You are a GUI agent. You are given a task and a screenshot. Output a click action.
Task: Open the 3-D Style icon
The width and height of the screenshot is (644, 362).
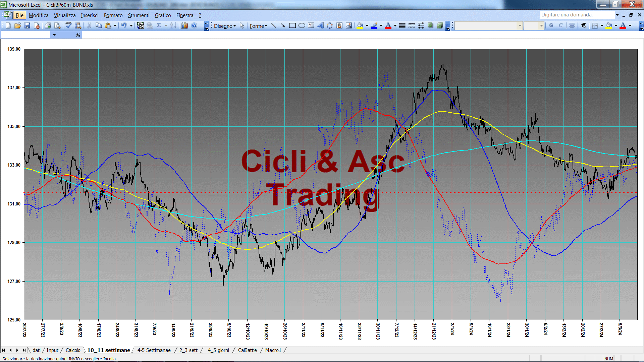click(x=440, y=25)
